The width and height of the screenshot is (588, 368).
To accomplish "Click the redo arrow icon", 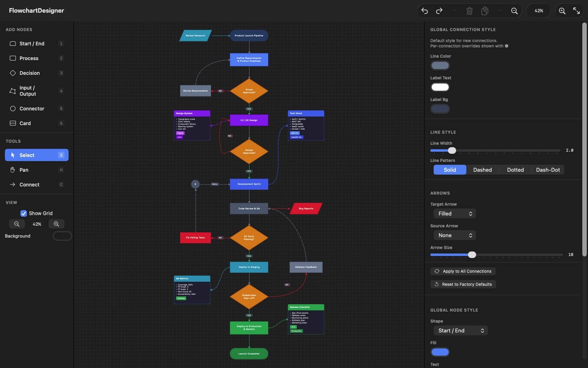I will click(x=439, y=11).
